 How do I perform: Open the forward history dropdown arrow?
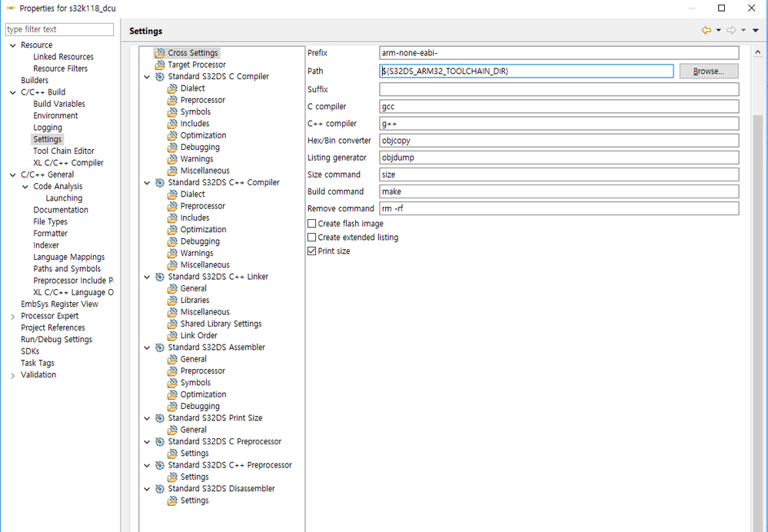pos(743,31)
